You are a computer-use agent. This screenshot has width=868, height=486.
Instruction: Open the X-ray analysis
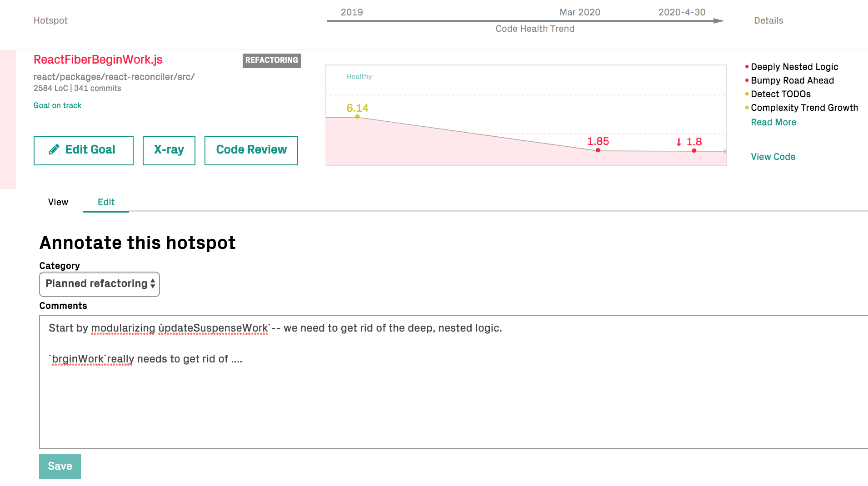169,150
